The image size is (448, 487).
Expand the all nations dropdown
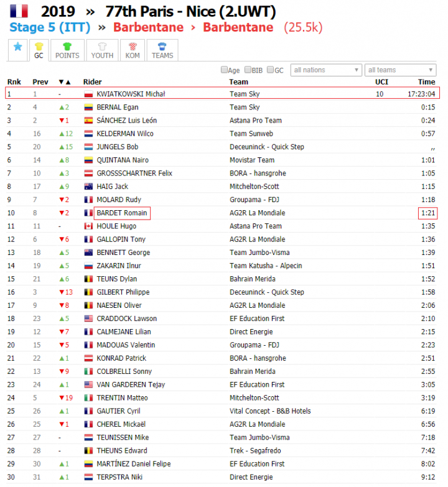click(326, 70)
